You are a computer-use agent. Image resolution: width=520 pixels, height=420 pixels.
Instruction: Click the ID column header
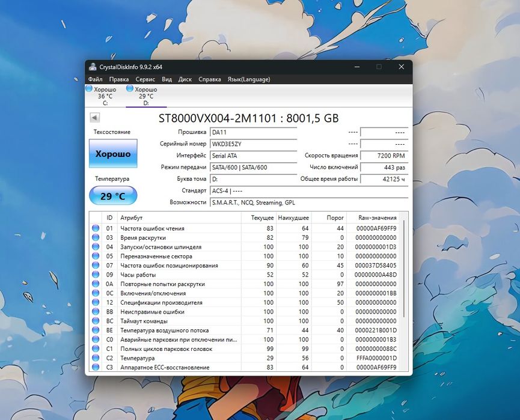click(x=109, y=218)
